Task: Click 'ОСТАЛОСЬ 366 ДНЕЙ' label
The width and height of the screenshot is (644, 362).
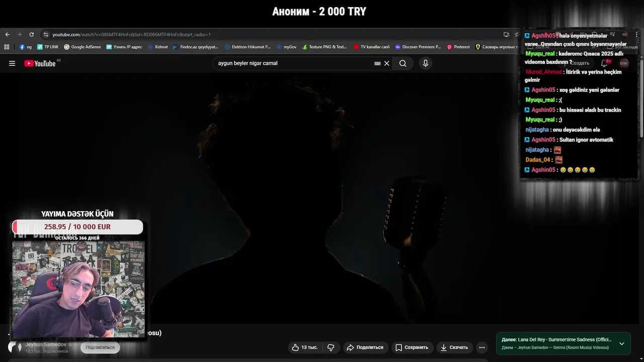Action: click(77, 238)
